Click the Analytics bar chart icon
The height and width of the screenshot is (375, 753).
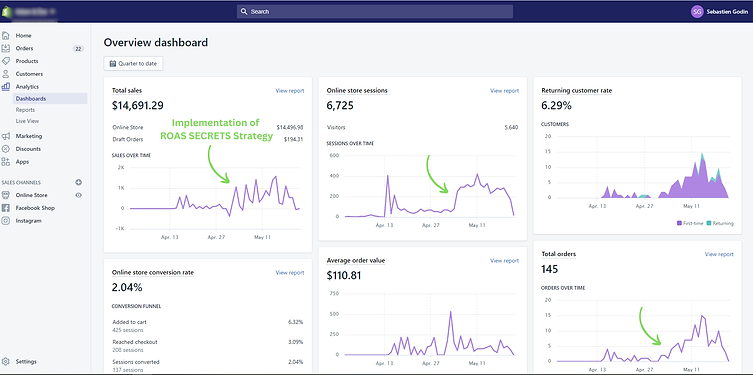[6, 87]
